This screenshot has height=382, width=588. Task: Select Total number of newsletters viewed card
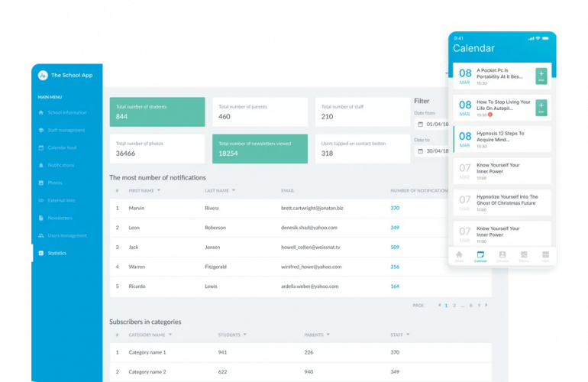[x=260, y=148]
